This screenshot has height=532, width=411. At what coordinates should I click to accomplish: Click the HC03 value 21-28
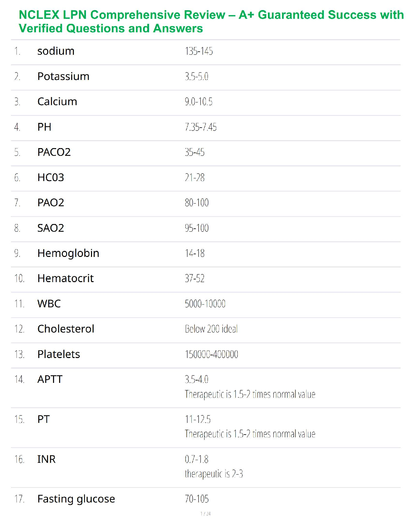pos(194,178)
